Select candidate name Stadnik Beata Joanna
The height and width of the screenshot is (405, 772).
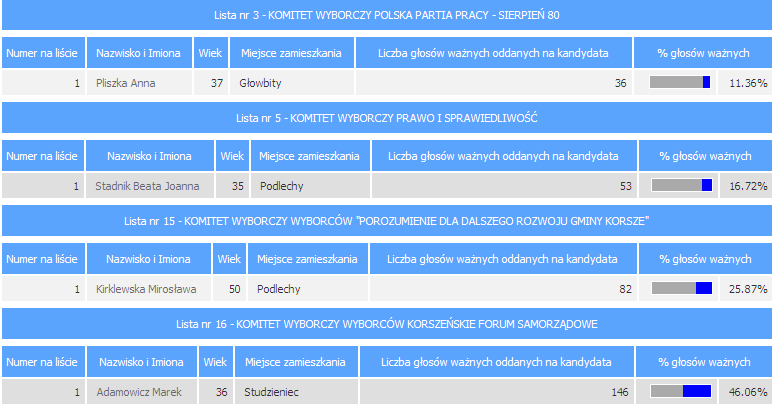coord(147,186)
